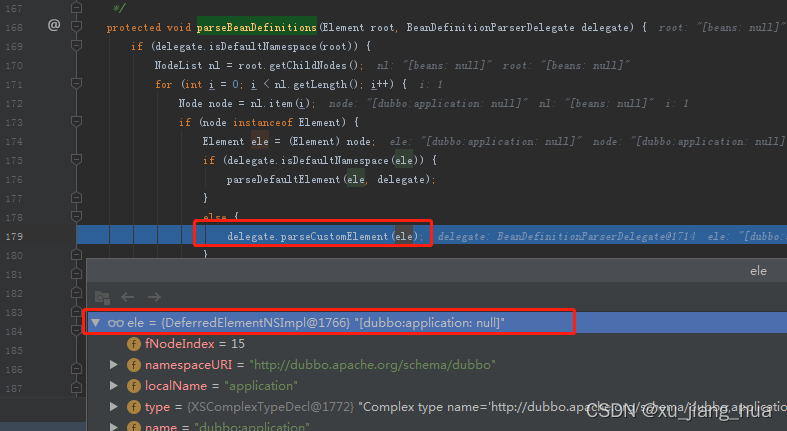Viewport: 787px width, 431px height.
Task: Click the Element ele declaration on line 174
Action: point(235,141)
